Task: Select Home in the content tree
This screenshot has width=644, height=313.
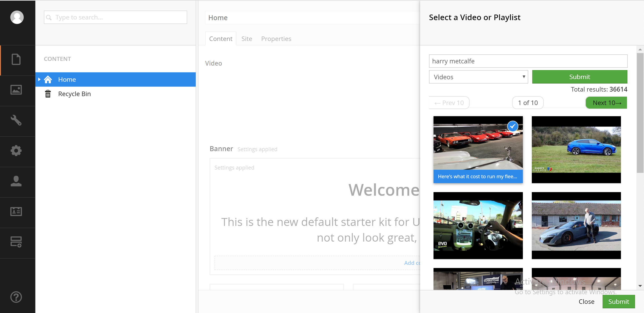Action: click(116, 79)
